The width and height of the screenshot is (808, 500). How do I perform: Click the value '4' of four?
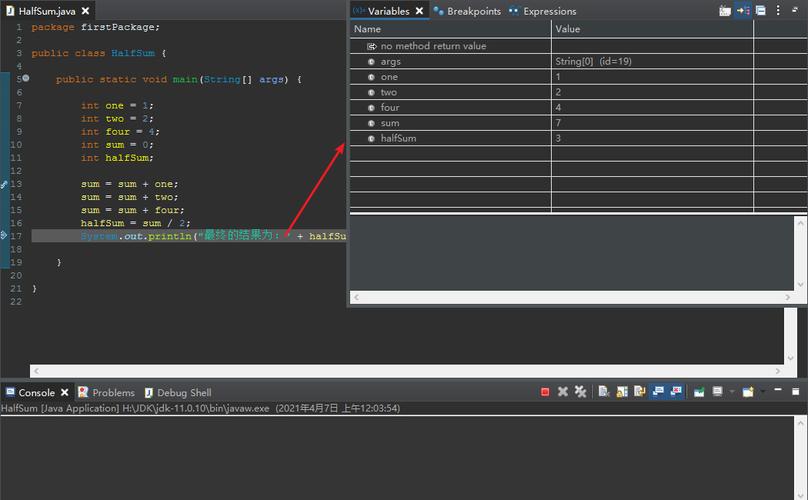pyautogui.click(x=558, y=107)
